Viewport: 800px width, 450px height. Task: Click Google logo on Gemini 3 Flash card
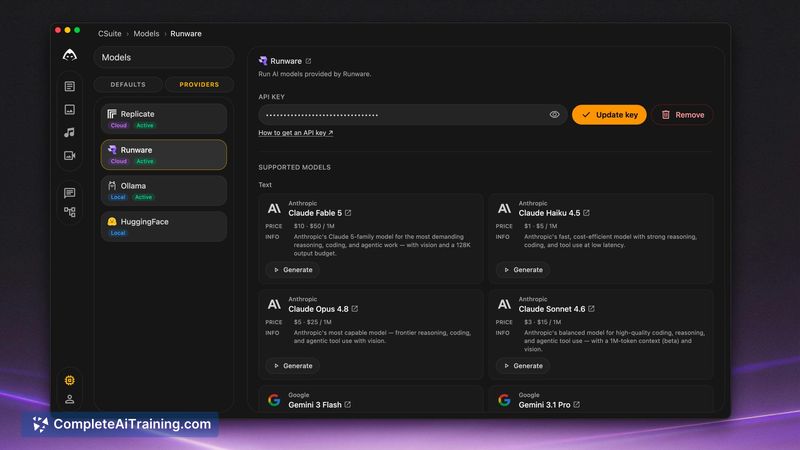click(274, 400)
